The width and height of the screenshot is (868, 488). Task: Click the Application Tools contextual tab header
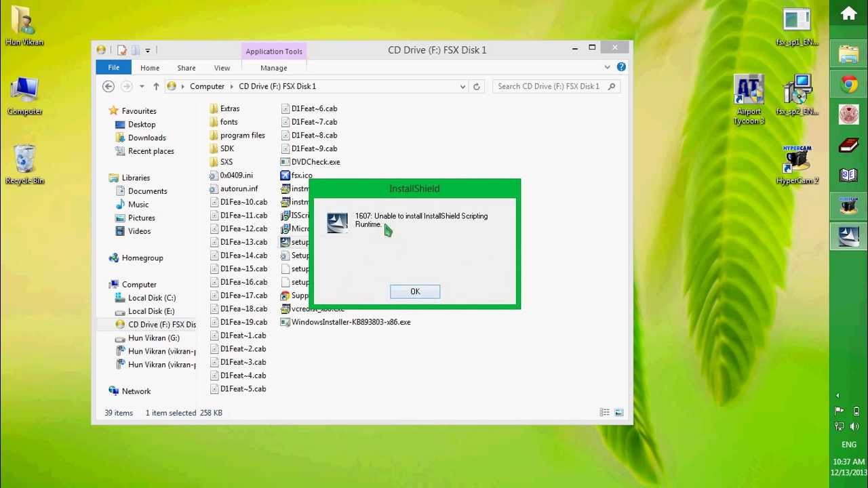click(x=274, y=52)
